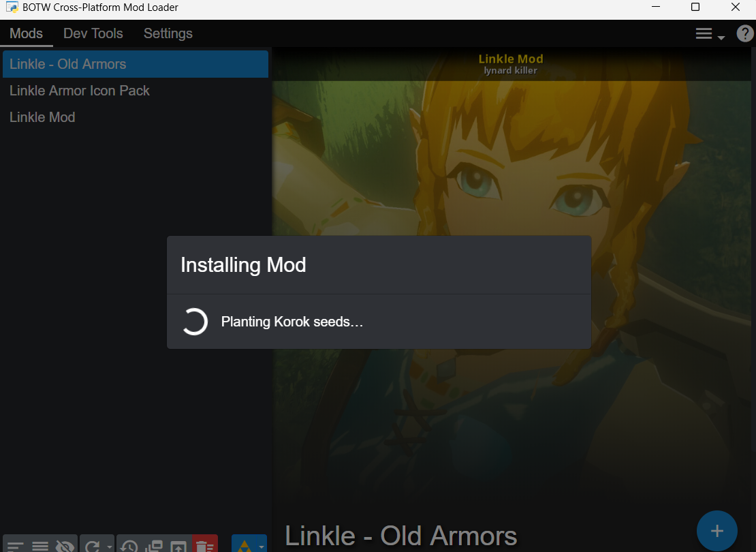
Task: Expand the remerge options arrow
Action: [x=110, y=547]
